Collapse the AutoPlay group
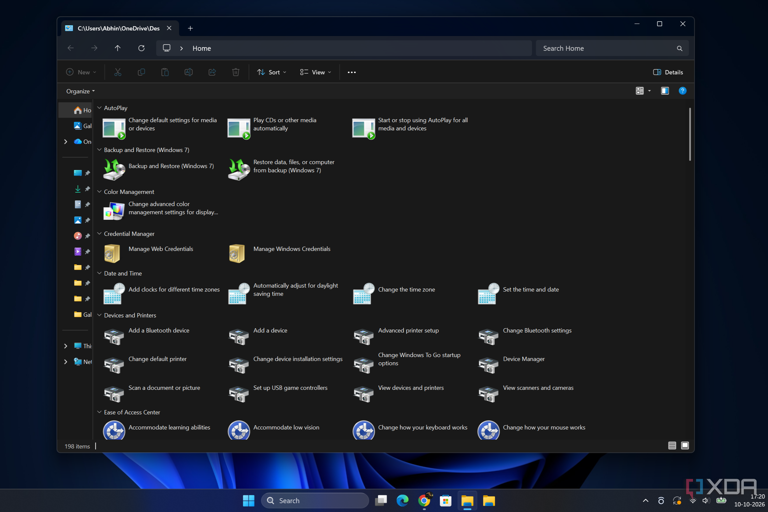768x512 pixels. pyautogui.click(x=99, y=108)
